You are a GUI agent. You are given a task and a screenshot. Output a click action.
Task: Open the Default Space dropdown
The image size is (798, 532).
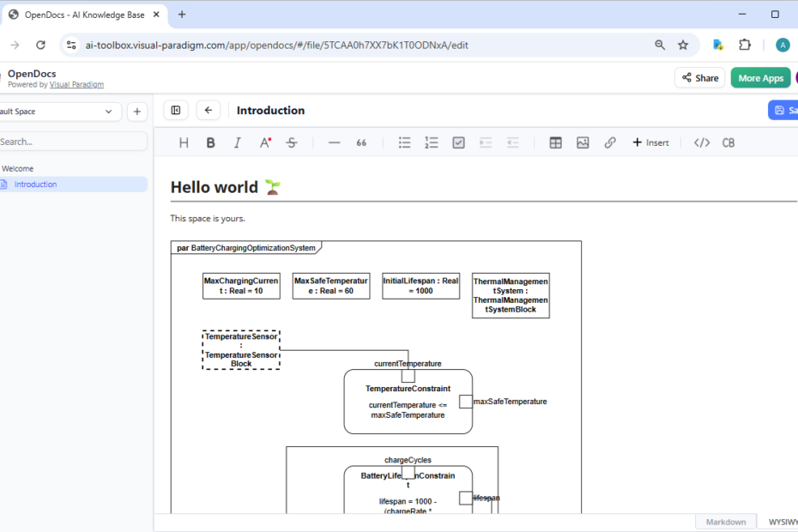point(60,112)
